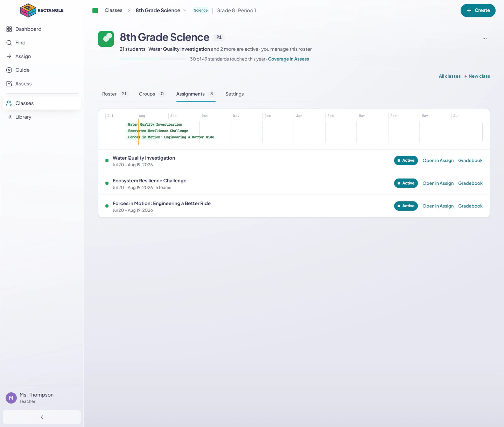
Task: Open the Library section
Action: pos(42,117)
